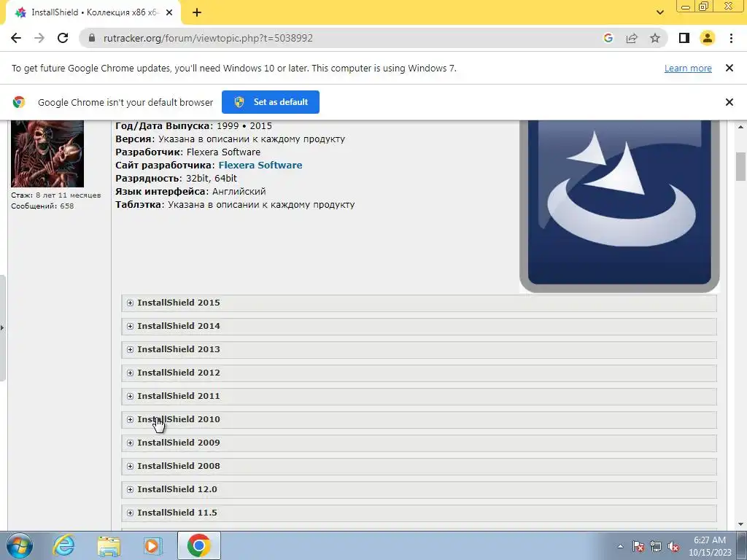Dismiss the Windows 7 update notice
This screenshot has width=747, height=560.
[729, 68]
